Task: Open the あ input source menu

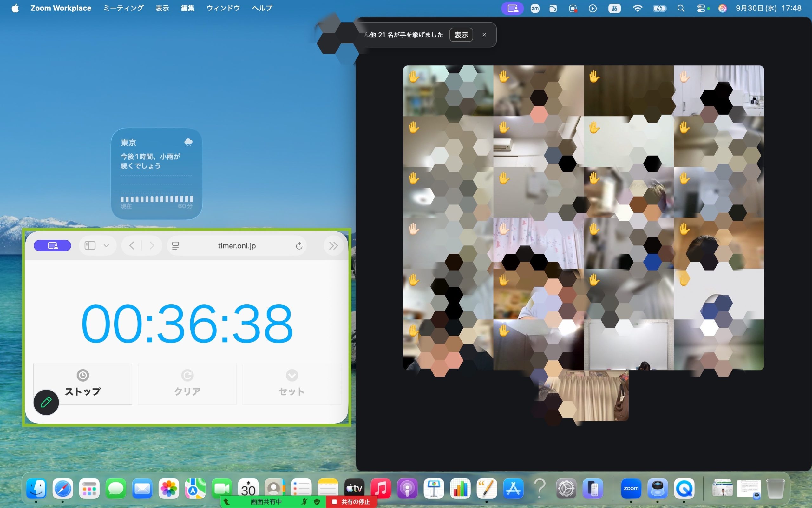Action: 614,8
